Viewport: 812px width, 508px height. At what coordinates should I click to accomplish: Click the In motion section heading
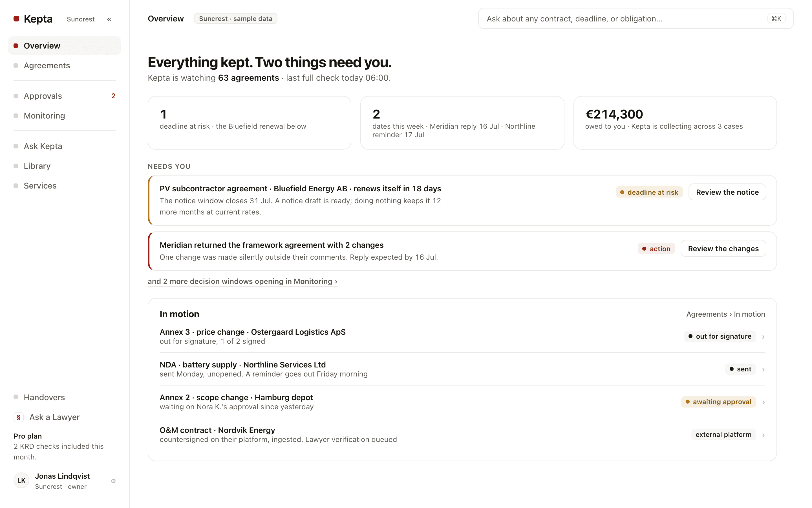point(179,314)
